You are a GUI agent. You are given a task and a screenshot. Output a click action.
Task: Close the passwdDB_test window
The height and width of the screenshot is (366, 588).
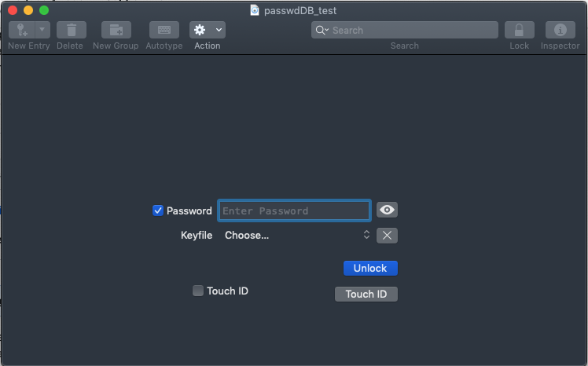pyautogui.click(x=13, y=10)
